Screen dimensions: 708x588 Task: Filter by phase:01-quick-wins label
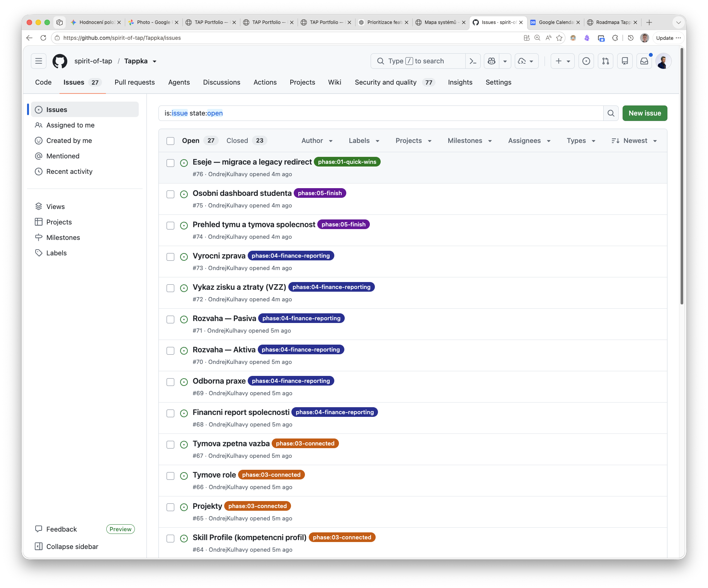(347, 162)
